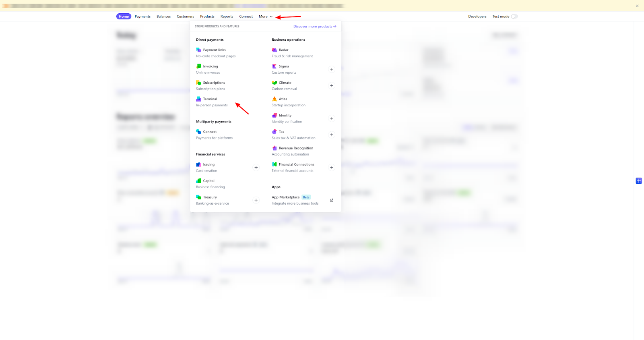The width and height of the screenshot is (644, 340).
Task: Dismiss the top banner with X
Action: 637,6
